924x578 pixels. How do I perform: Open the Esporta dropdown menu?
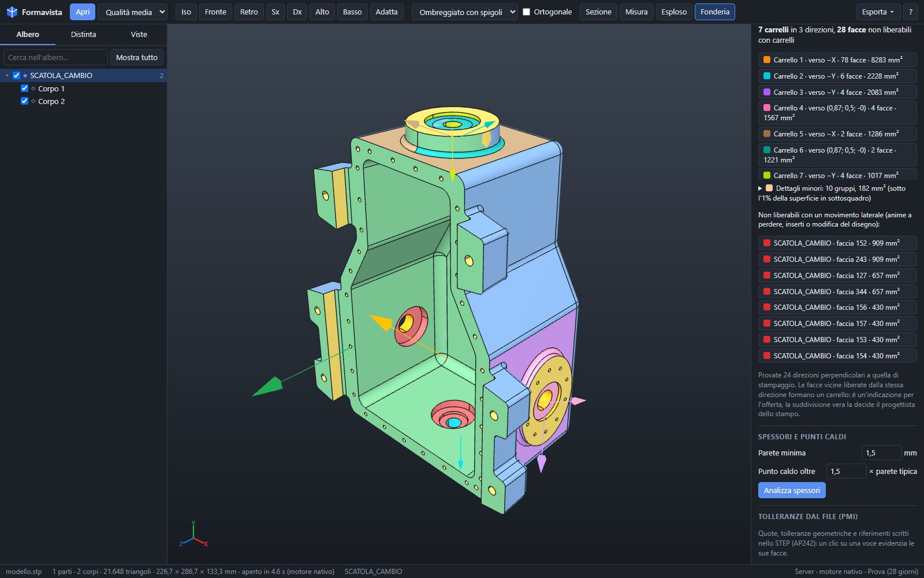(877, 12)
